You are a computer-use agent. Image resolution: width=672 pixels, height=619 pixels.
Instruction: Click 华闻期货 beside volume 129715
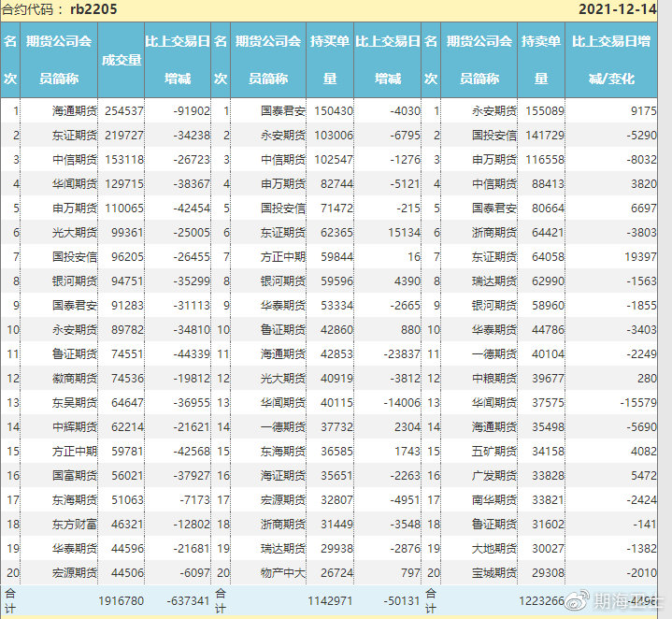click(75, 184)
